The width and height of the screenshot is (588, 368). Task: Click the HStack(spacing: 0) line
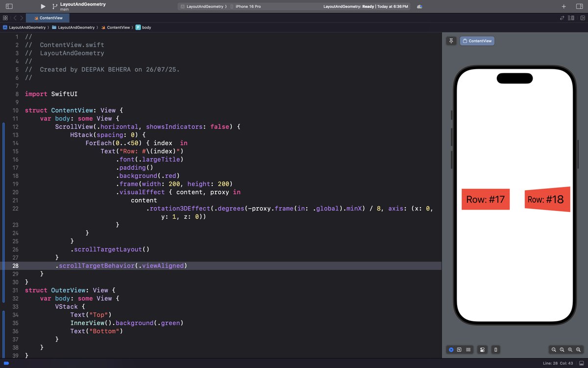click(108, 135)
